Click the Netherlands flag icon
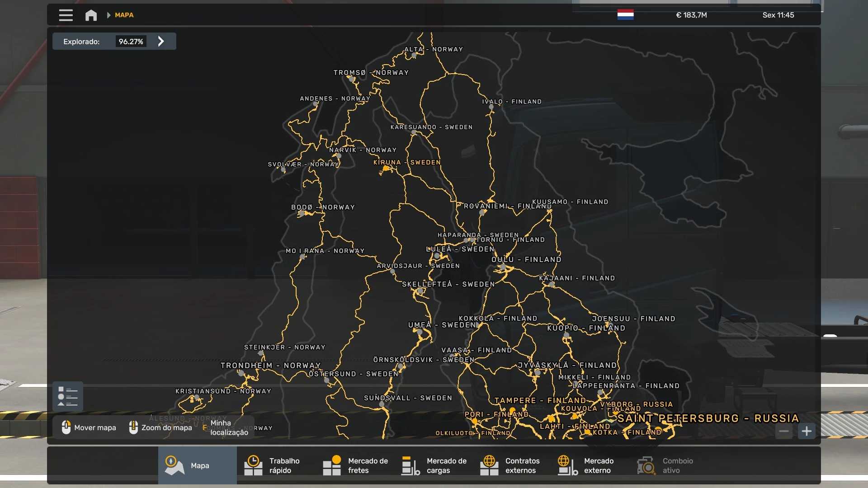868x488 pixels. 625,14
